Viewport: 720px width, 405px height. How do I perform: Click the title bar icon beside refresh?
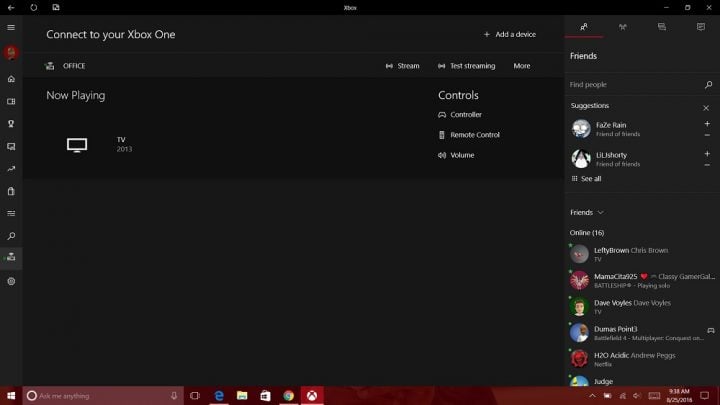(x=56, y=7)
